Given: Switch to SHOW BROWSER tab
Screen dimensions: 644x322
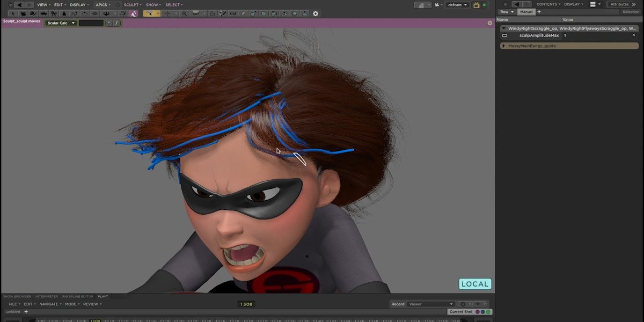Looking at the screenshot, I should [17, 296].
